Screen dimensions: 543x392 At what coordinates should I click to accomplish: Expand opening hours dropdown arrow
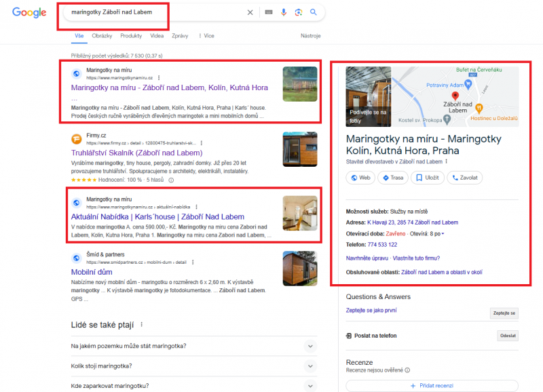coord(443,234)
